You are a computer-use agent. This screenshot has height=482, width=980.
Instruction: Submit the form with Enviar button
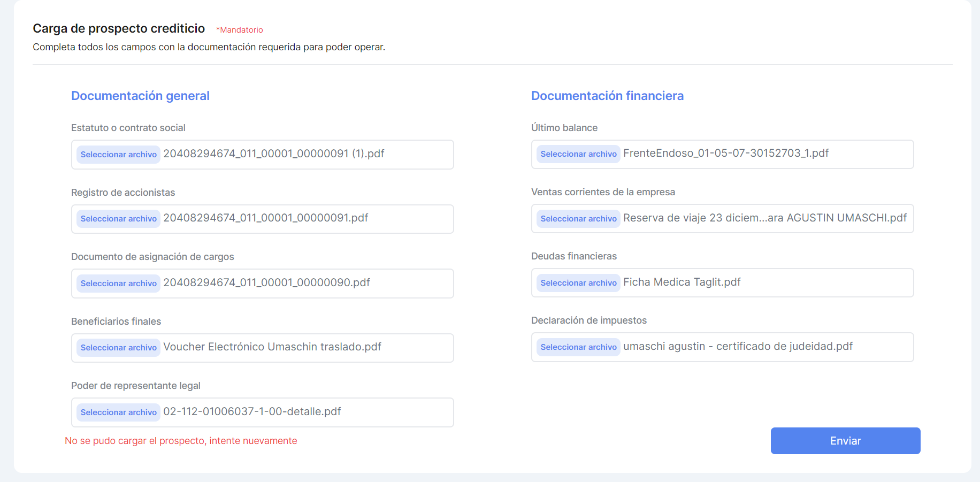tap(845, 441)
